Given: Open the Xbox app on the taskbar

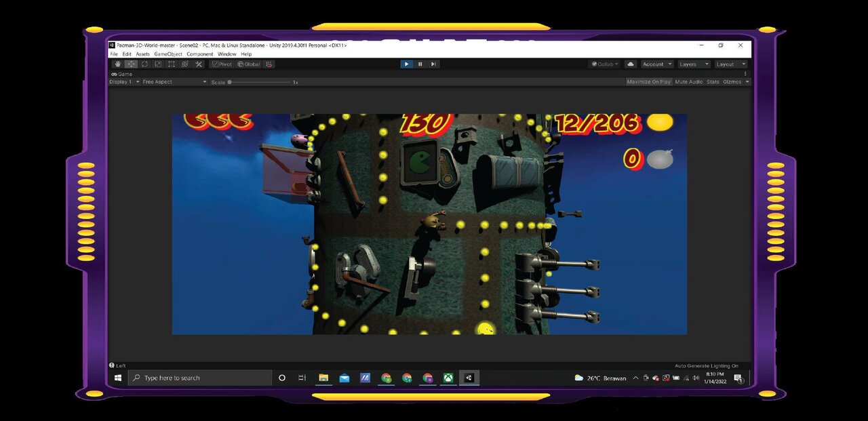Looking at the screenshot, I should point(448,378).
